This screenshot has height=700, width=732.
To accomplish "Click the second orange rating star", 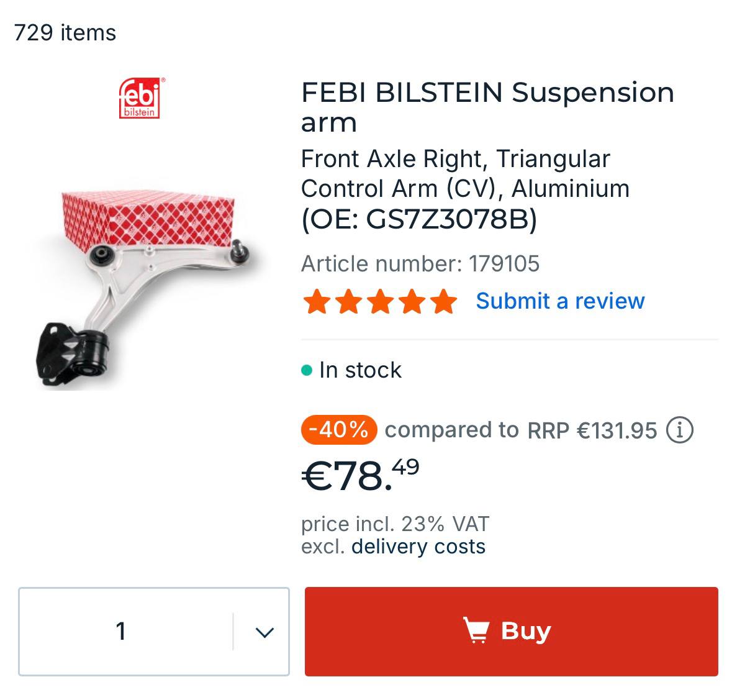I will click(x=348, y=302).
